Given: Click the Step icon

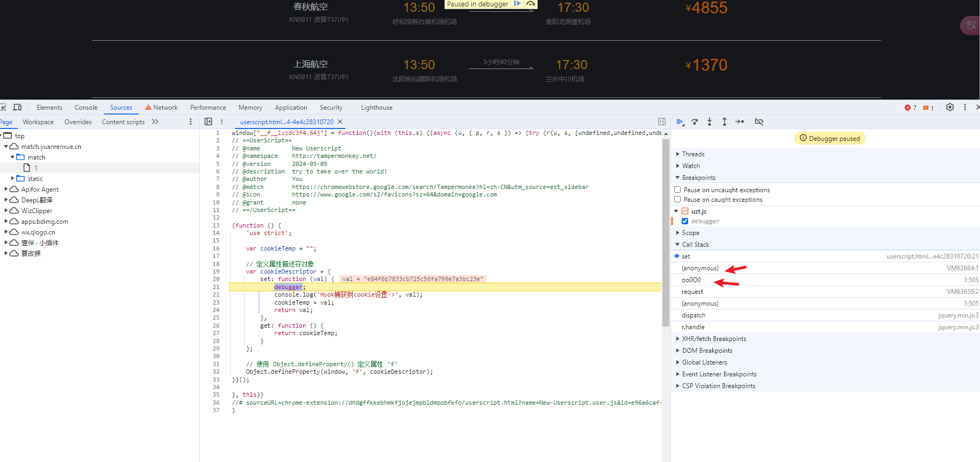Looking at the screenshot, I should [x=740, y=122].
